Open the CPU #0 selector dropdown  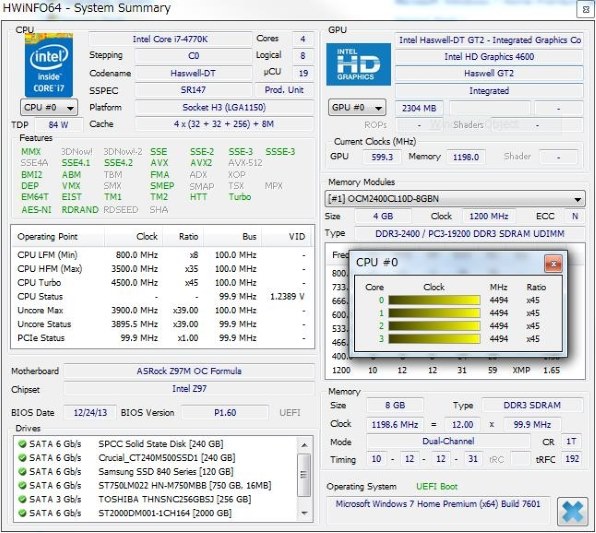(49, 108)
